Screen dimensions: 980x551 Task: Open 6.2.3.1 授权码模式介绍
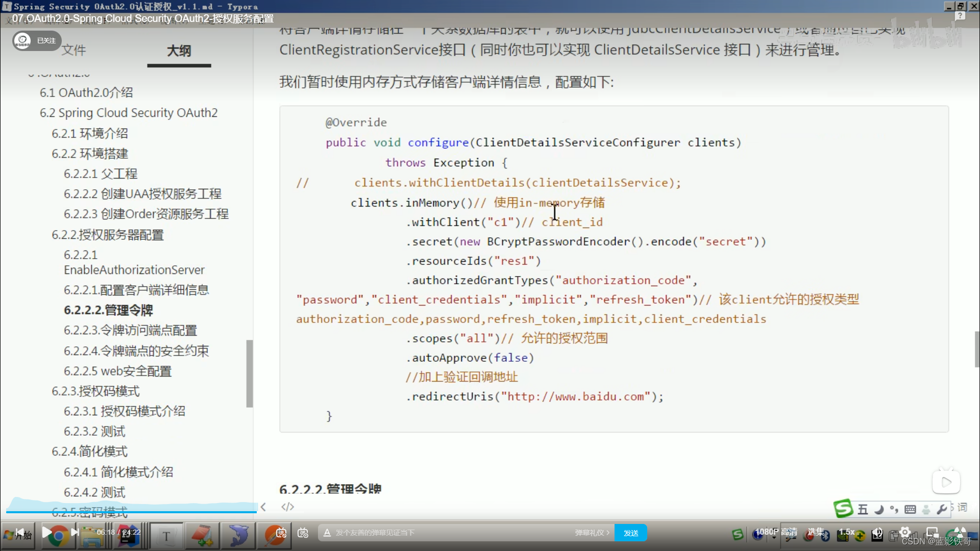[x=125, y=411]
